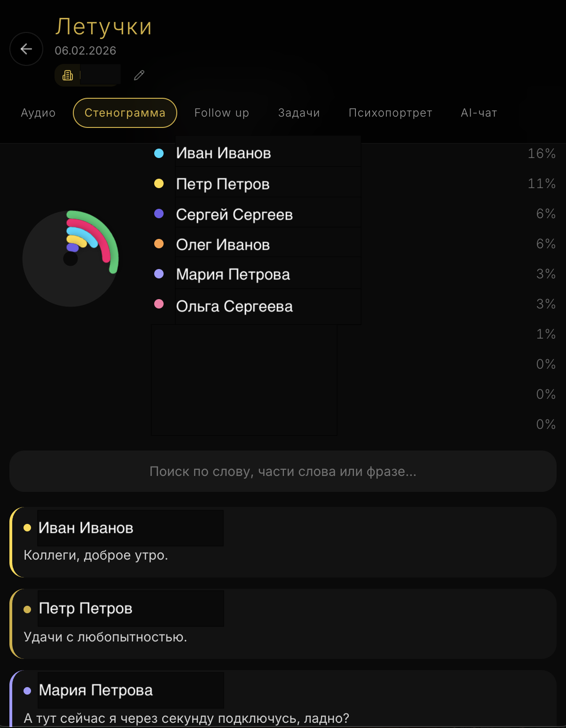The height and width of the screenshot is (728, 566).
Task: Click the purple dot beside Сергей Сергеев
Action: [x=159, y=214]
